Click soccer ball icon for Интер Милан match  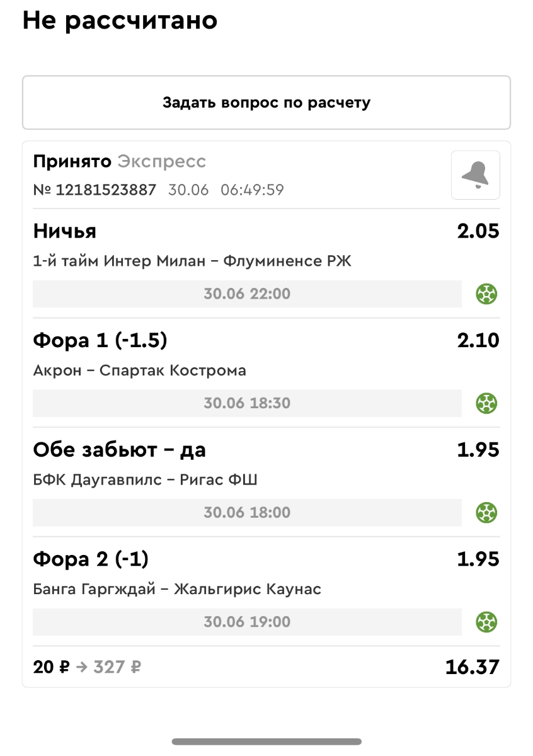coord(486,294)
